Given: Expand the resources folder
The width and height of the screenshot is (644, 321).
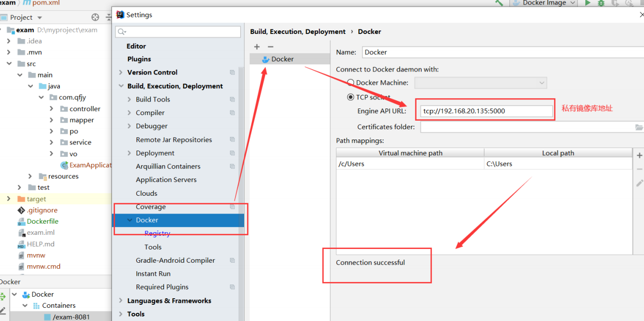Looking at the screenshot, I should point(30,176).
